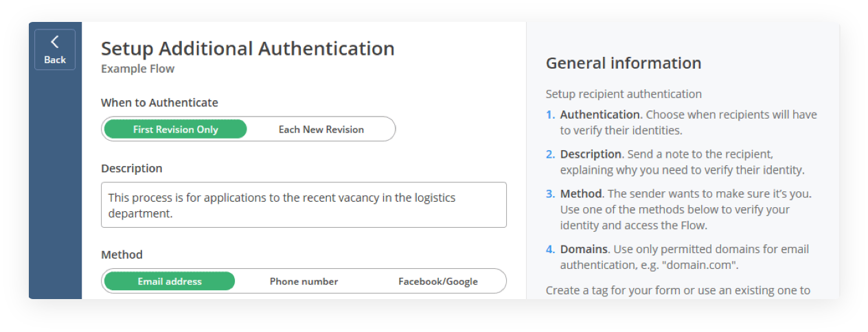This screenshot has height=332, width=868.
Task: Click the When to Authenticate label
Action: coord(159,103)
